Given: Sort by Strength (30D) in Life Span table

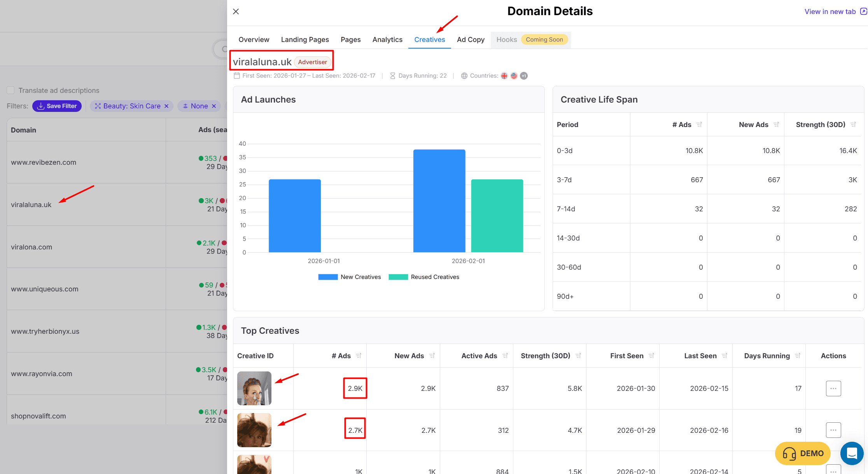Looking at the screenshot, I should (x=853, y=125).
